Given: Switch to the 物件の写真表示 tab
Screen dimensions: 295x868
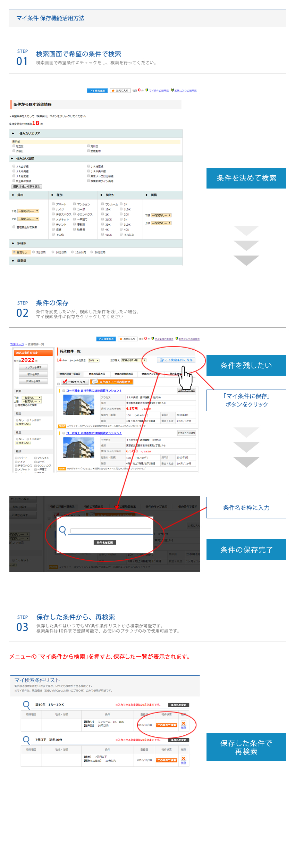Looking at the screenshot, I should [97, 374].
